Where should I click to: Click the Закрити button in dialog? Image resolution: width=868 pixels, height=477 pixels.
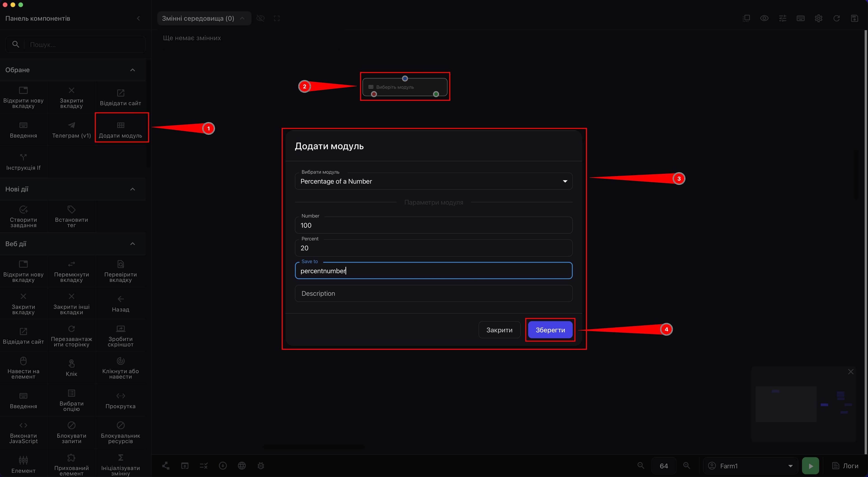pyautogui.click(x=499, y=330)
